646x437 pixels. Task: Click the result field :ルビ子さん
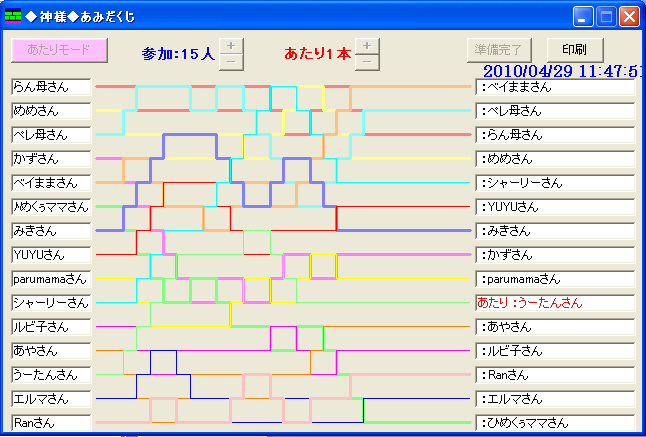coord(555,351)
